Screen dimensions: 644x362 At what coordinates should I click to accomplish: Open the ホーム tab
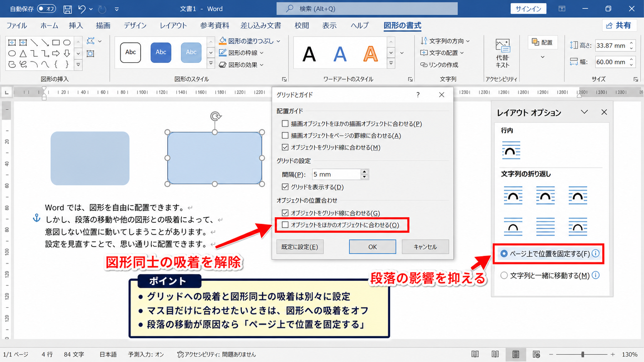pos(49,25)
